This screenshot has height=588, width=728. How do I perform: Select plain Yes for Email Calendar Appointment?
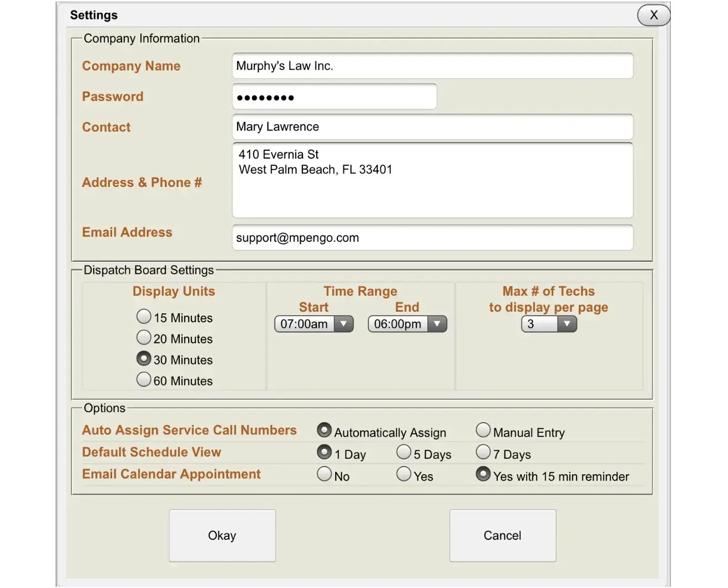(404, 474)
